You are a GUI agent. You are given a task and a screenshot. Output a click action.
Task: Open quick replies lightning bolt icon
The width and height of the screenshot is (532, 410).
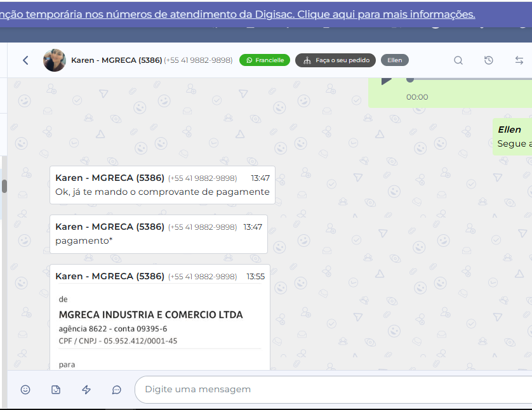[86, 390]
